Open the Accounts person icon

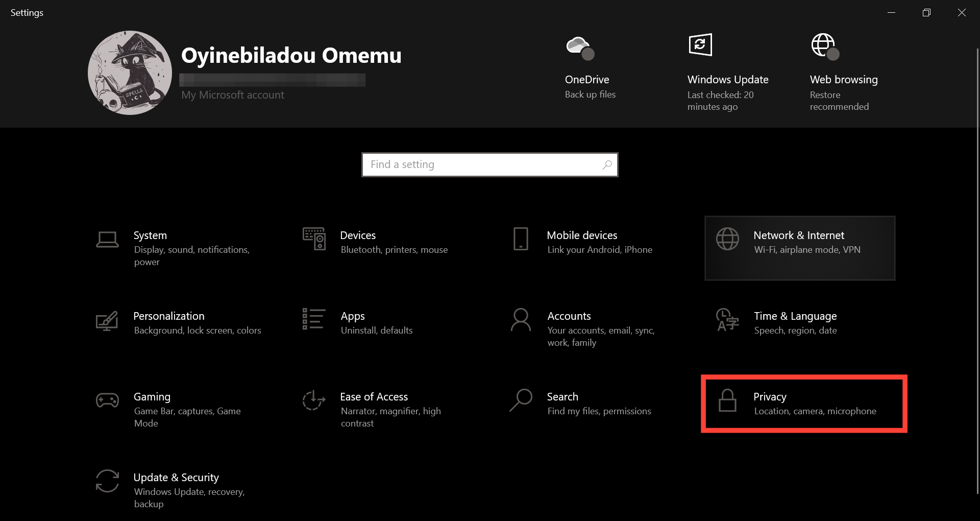521,320
